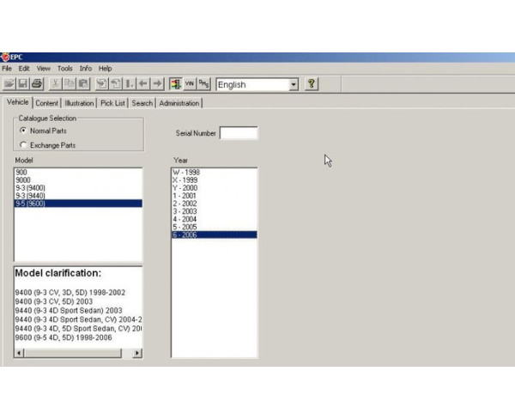
Task: Select the Exchange Parts radio button
Action: click(23, 145)
